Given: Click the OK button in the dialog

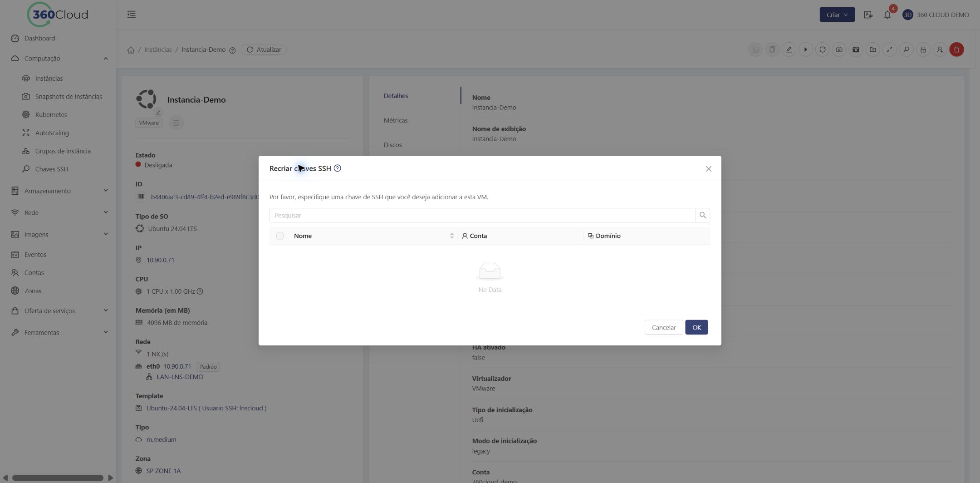Looking at the screenshot, I should coord(696,327).
